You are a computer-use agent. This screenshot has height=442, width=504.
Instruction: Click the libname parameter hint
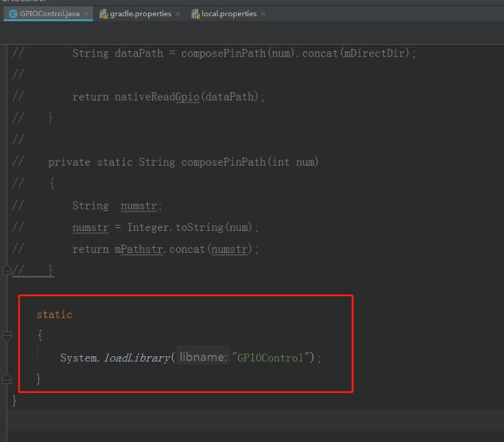click(x=203, y=357)
